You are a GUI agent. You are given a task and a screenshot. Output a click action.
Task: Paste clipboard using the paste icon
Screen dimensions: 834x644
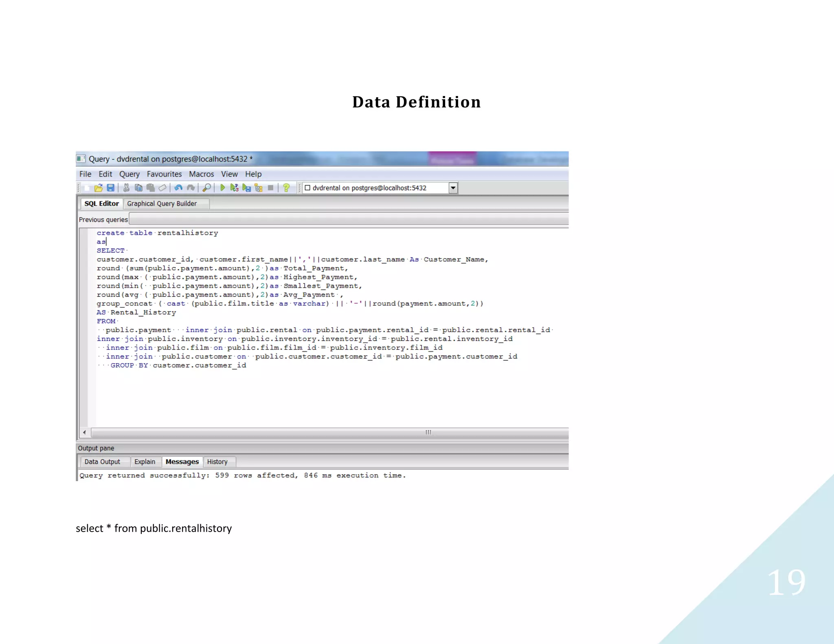click(150, 188)
